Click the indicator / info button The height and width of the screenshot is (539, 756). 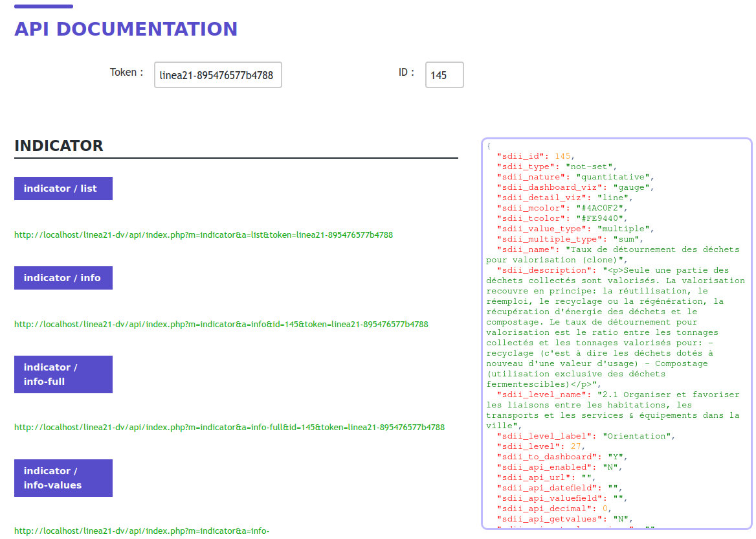[63, 278]
